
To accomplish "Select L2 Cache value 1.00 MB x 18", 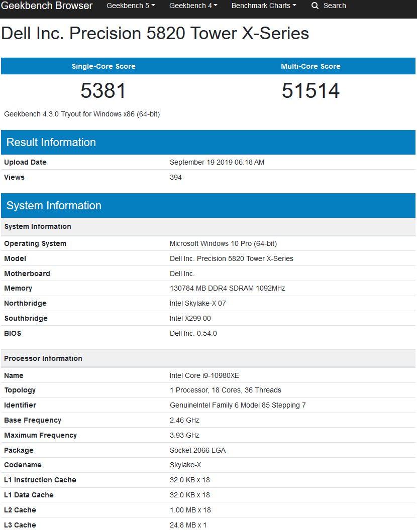I will click(190, 510).
